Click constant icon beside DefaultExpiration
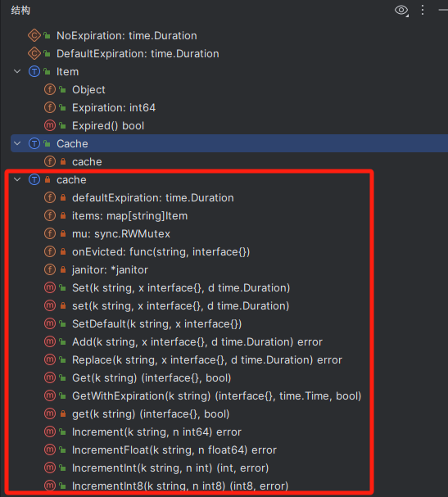448x497 pixels. click(x=34, y=53)
